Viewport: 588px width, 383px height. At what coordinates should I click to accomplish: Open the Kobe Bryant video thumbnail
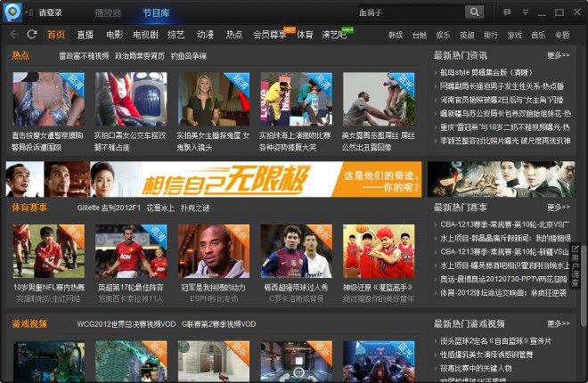(x=214, y=250)
